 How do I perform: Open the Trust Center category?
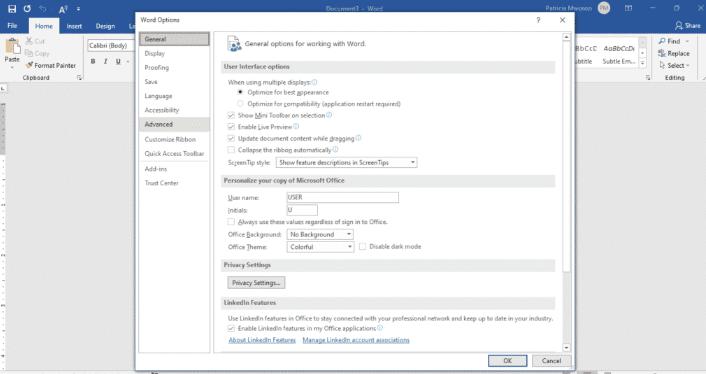point(174,183)
